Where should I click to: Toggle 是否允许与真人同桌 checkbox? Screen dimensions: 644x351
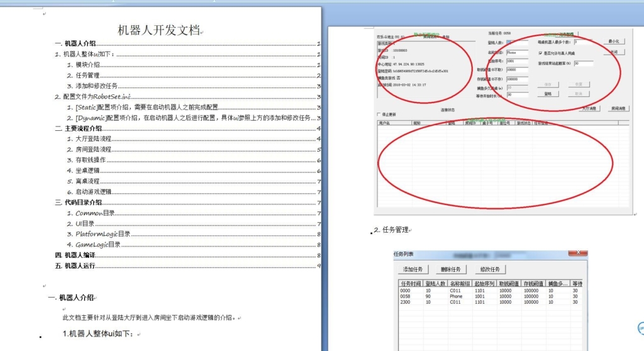[541, 53]
